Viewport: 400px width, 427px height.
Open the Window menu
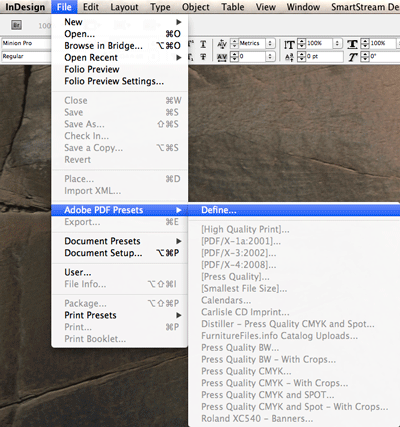[x=303, y=7]
